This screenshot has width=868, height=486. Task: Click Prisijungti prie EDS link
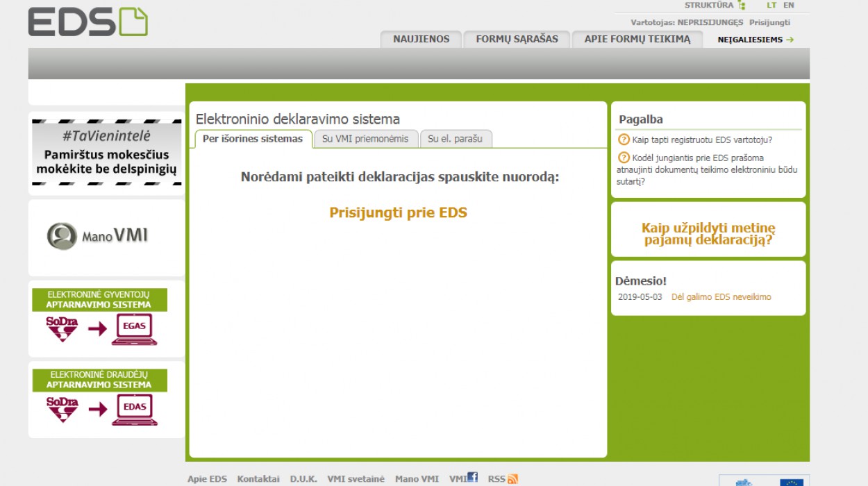pos(398,213)
